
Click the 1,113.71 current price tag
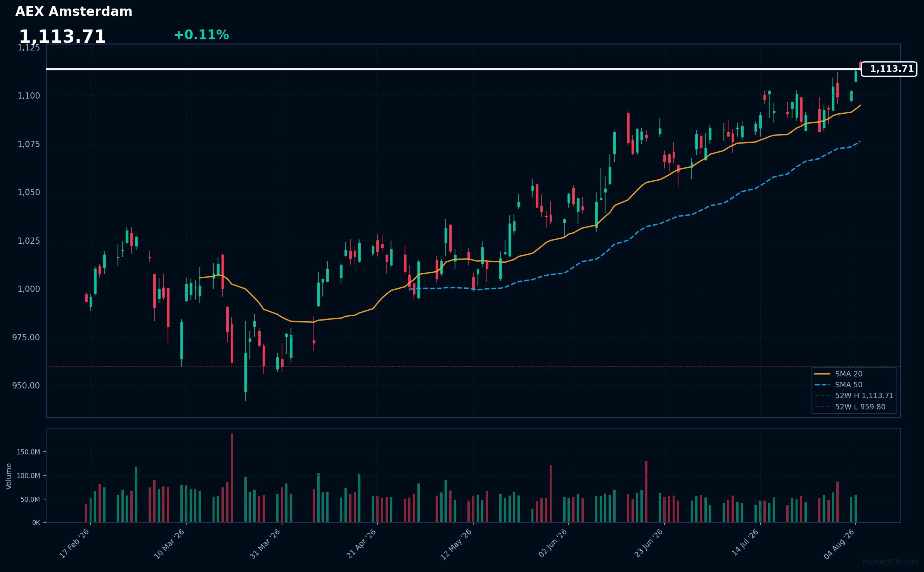889,69
